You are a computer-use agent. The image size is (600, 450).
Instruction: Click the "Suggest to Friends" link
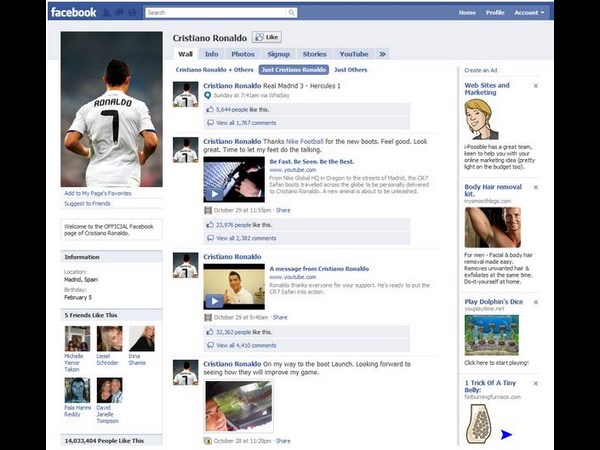click(87, 203)
